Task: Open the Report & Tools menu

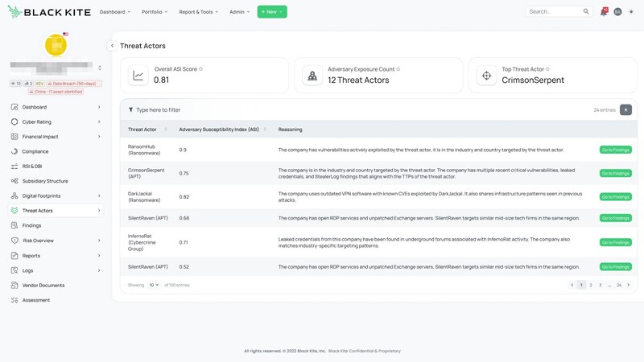Action: pos(198,12)
